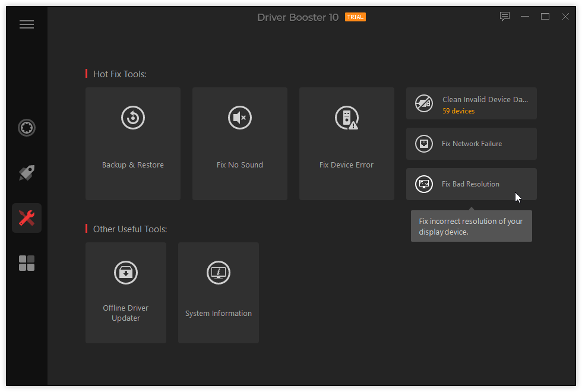Click the orange TRIAL badge
Screen dimensions: 582x392
(355, 17)
